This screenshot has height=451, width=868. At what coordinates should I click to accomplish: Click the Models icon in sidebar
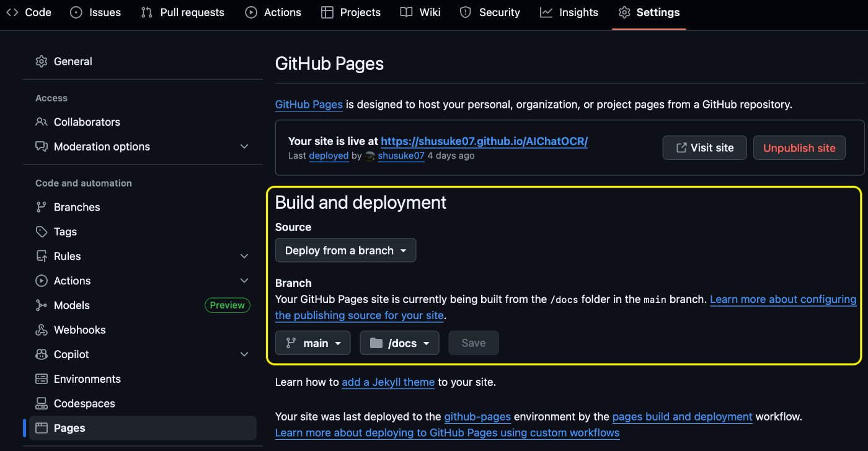point(42,305)
